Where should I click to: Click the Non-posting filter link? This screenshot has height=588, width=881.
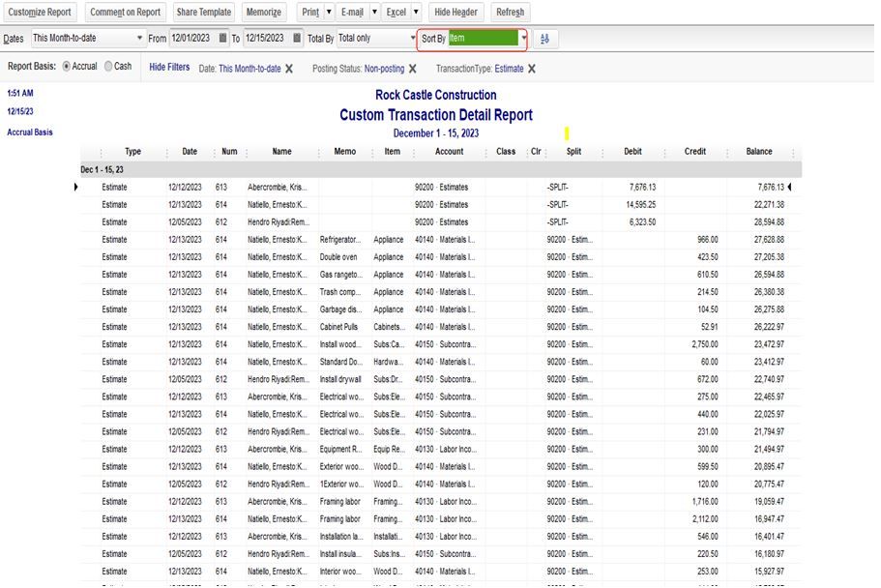coord(384,69)
